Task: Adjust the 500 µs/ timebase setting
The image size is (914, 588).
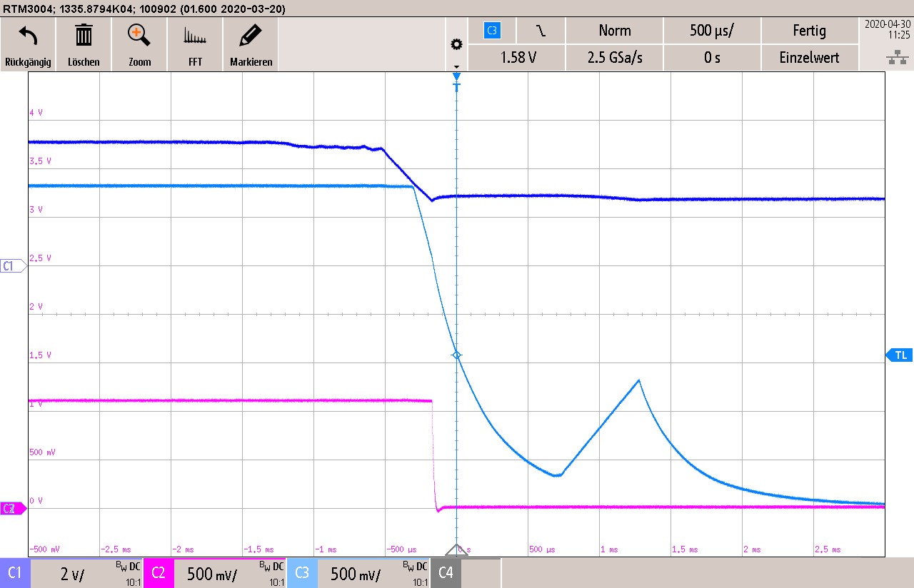Action: point(712,31)
